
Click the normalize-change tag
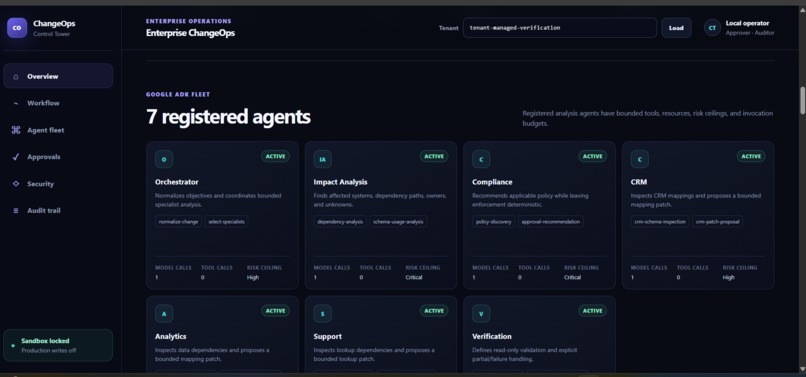178,222
